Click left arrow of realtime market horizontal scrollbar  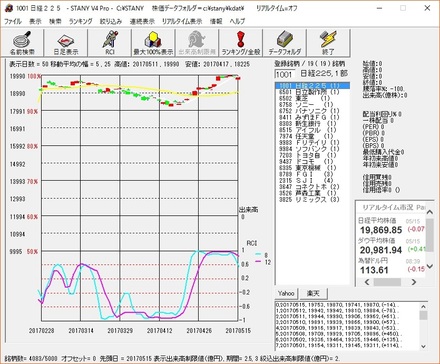coord(367,282)
